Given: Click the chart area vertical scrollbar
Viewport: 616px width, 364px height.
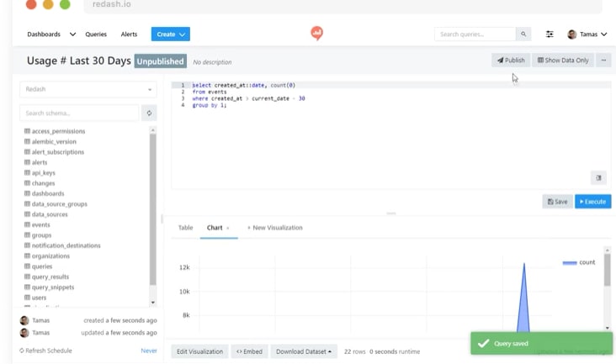Looking at the screenshot, I should (x=607, y=270).
